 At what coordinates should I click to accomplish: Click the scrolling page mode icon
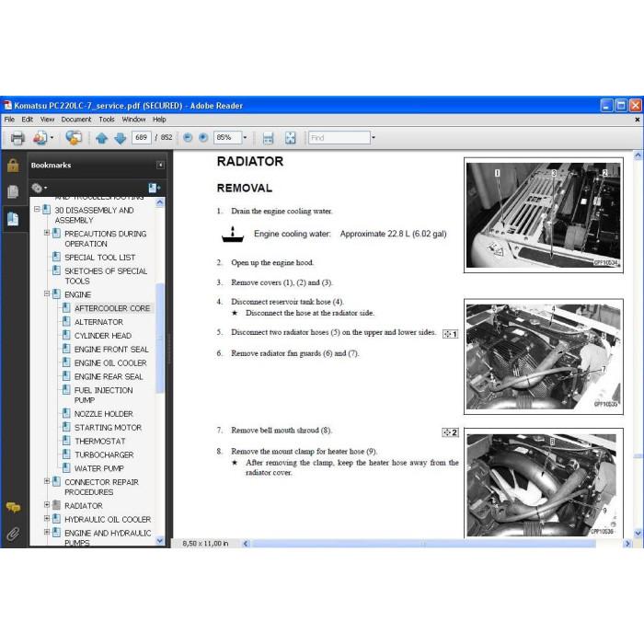[268, 138]
